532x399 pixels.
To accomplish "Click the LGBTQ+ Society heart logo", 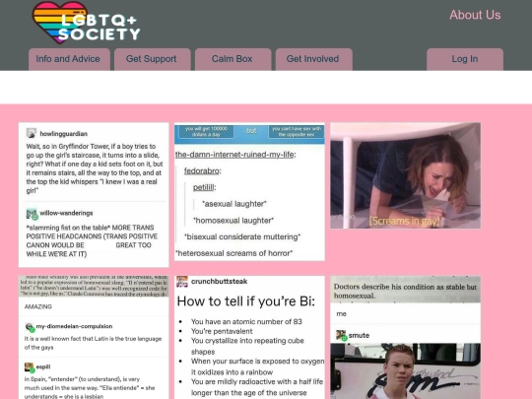I will [86, 23].
